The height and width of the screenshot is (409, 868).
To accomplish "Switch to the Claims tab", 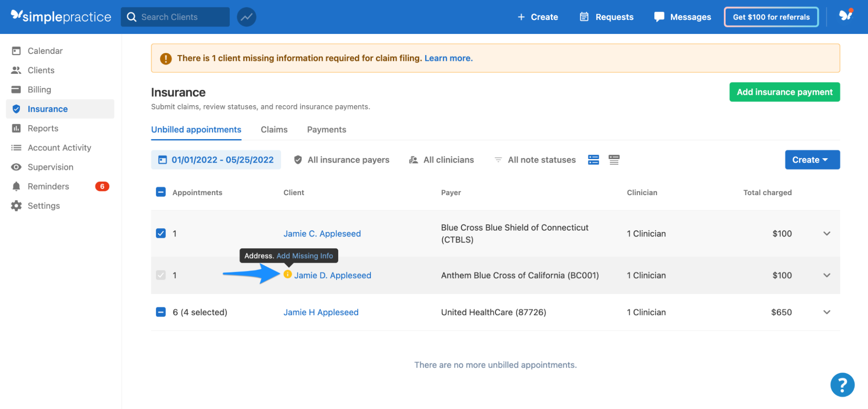I will point(274,130).
